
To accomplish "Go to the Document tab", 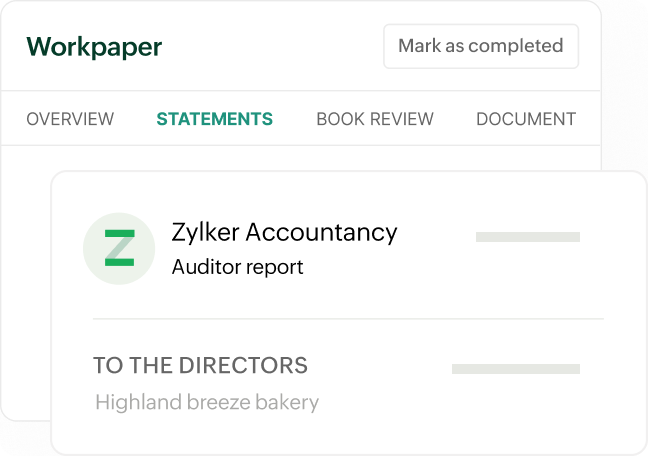I will click(x=526, y=119).
